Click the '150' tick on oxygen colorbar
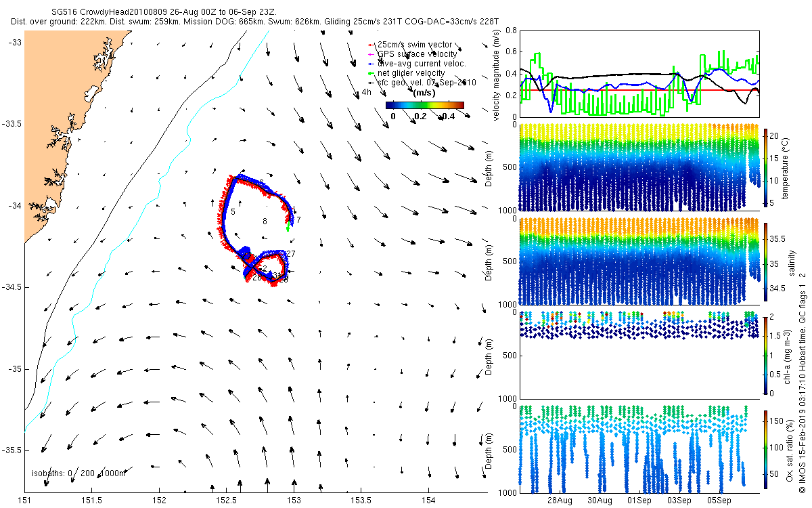This screenshot has height=508, width=812. click(777, 420)
